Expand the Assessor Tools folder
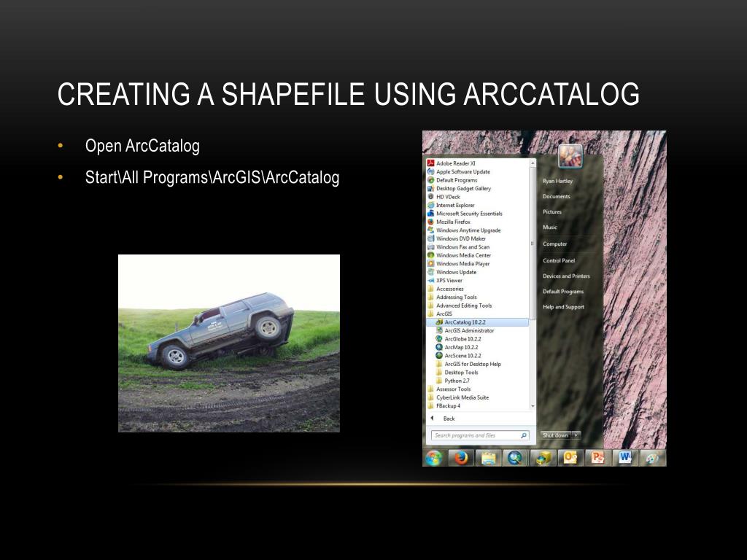 point(449,389)
